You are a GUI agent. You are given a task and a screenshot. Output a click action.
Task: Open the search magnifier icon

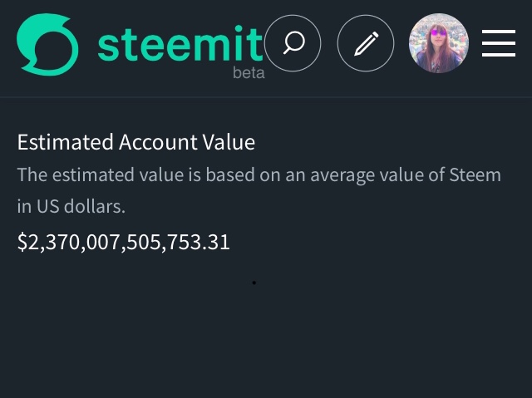293,43
